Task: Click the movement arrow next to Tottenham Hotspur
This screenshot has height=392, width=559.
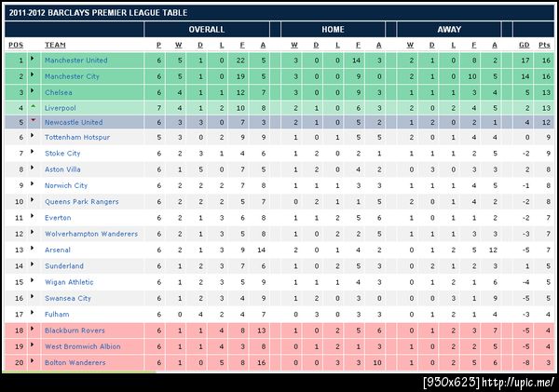Action: [34, 138]
